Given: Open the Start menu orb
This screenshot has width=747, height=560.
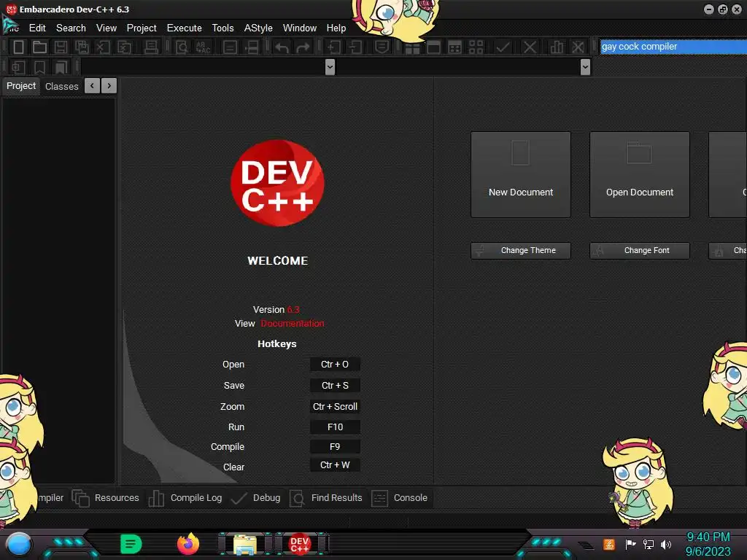Looking at the screenshot, I should click(x=19, y=544).
